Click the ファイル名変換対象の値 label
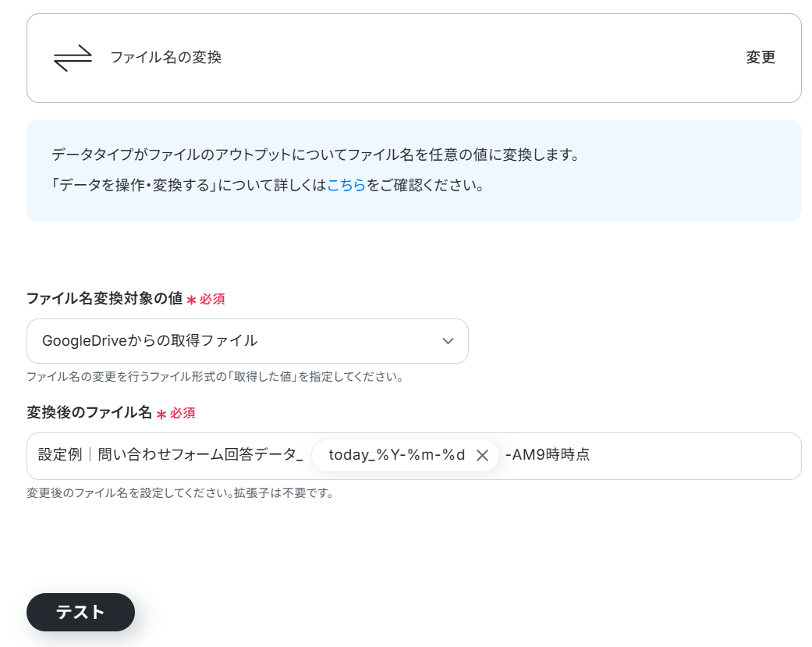The image size is (812, 647). coord(105,298)
